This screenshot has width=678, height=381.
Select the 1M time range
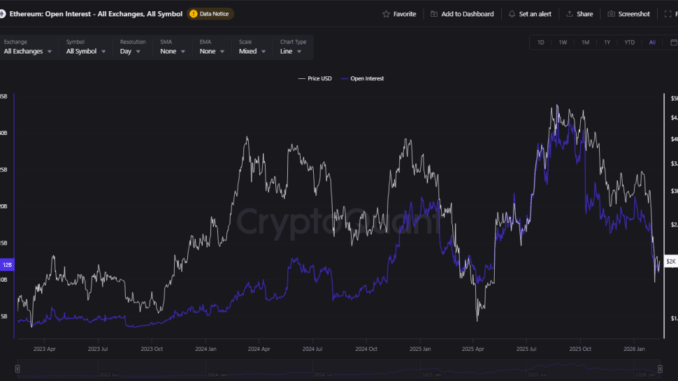tap(585, 42)
